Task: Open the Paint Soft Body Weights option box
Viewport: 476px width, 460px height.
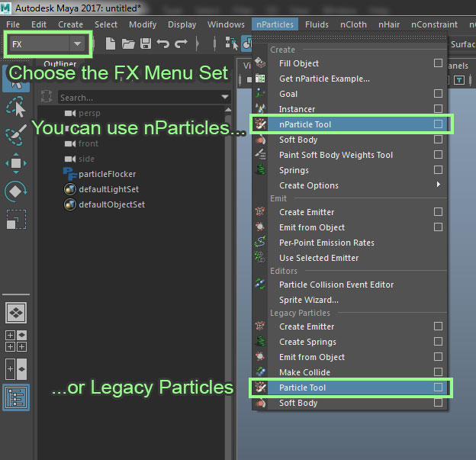Action: (438, 154)
